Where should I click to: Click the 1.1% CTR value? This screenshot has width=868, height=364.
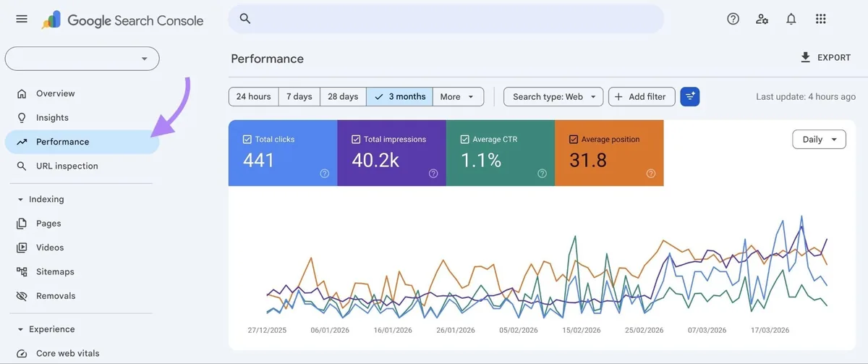tap(481, 161)
